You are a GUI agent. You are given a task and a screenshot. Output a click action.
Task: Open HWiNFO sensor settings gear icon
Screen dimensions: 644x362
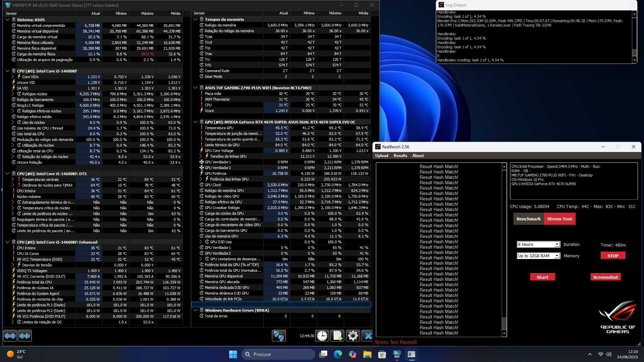tap(353, 335)
